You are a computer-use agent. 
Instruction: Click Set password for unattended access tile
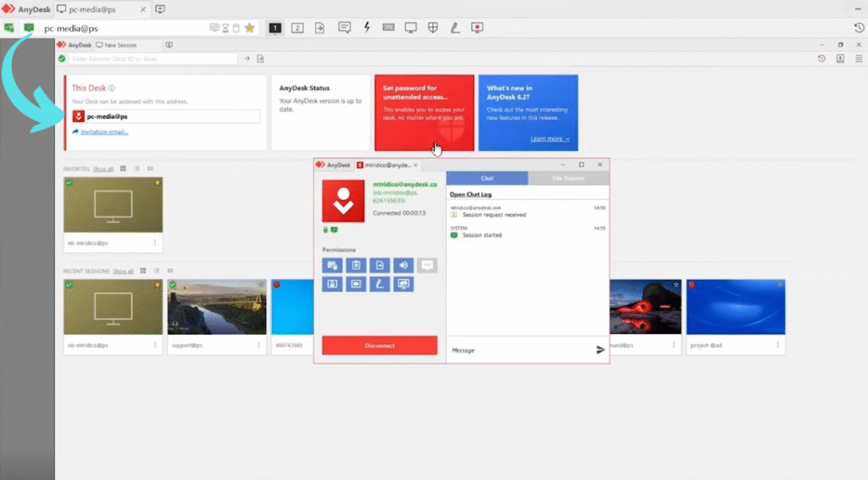click(x=425, y=113)
